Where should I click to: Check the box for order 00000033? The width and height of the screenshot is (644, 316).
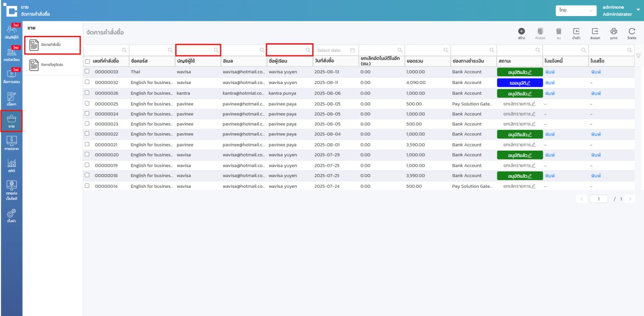[87, 72]
